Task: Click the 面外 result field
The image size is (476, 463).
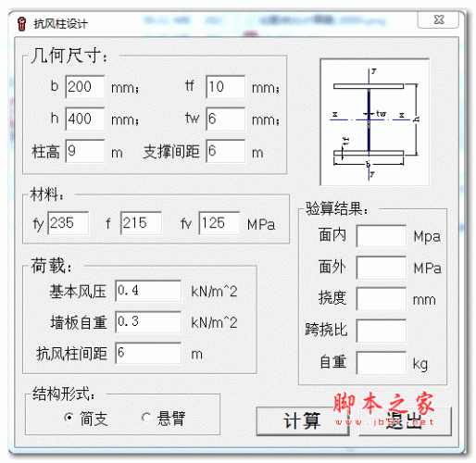Action: point(382,268)
